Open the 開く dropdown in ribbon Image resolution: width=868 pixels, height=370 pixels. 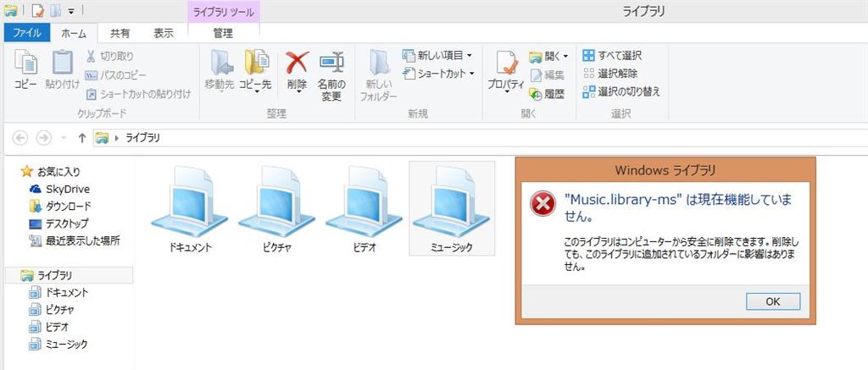pos(548,56)
